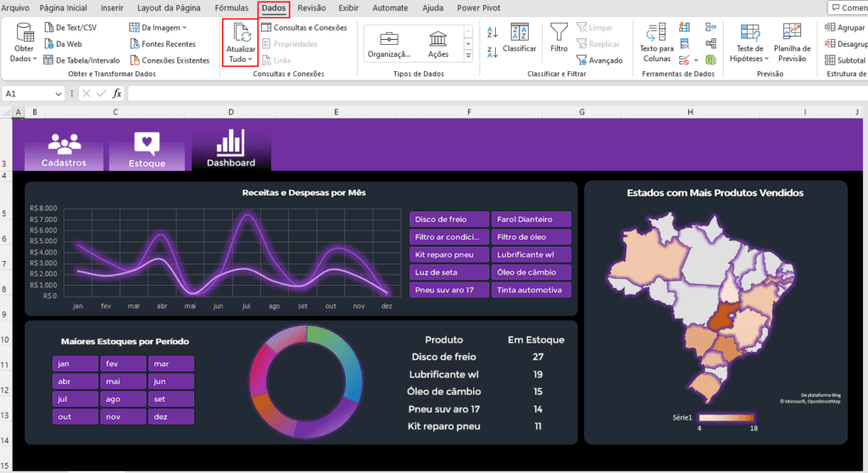
Task: Select the Dashboard navigation button
Action: 231,148
